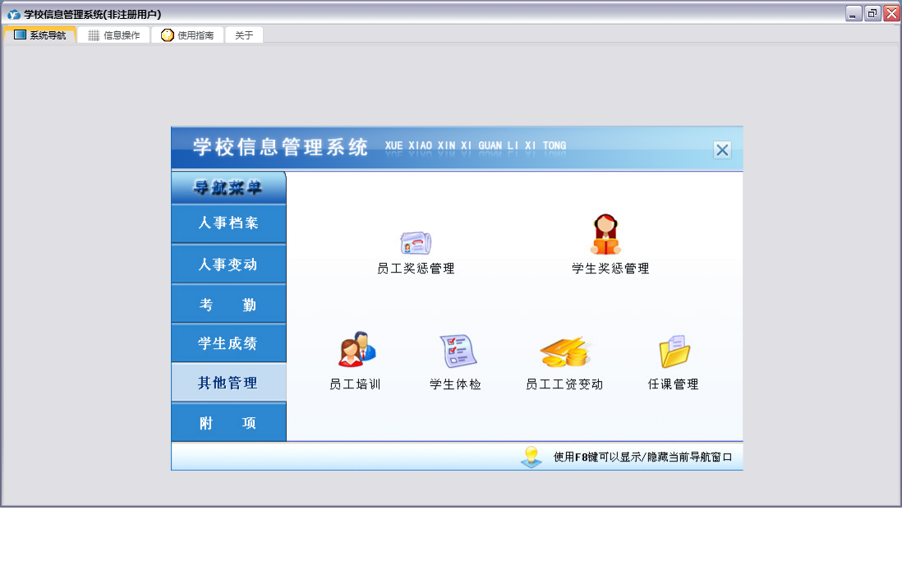Click the 学生奖惩管理 label
This screenshot has width=902, height=588.
(x=610, y=269)
